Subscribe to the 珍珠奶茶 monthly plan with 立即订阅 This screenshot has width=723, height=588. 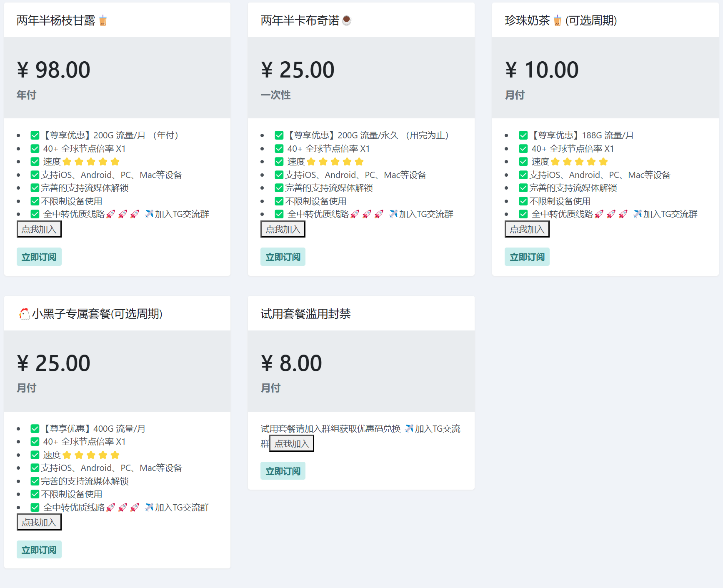(527, 257)
